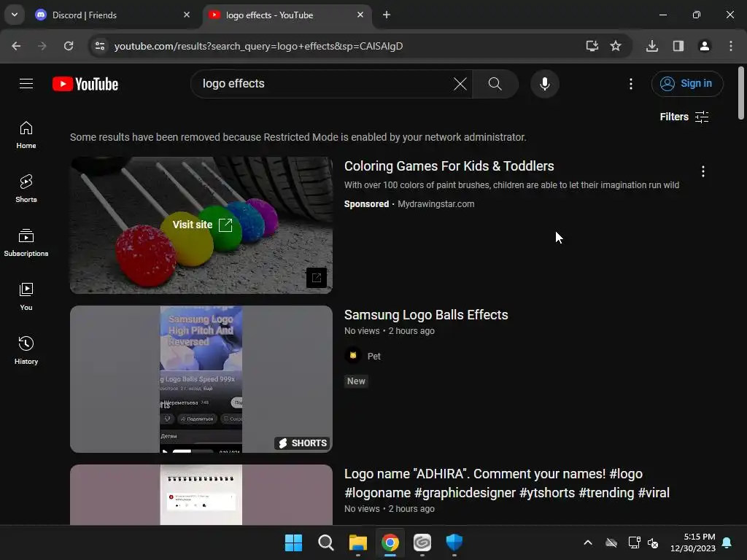
Task: Open File Explorer from taskbar
Action: click(357, 542)
